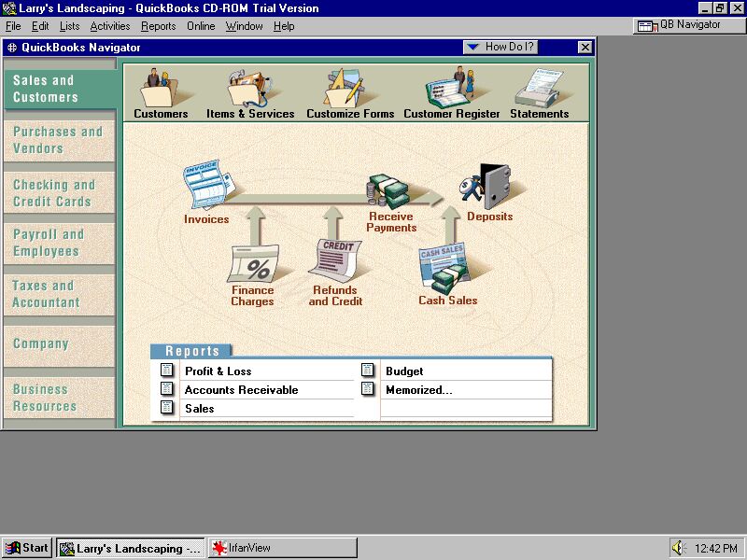Open the Edit menu

pyautogui.click(x=40, y=26)
